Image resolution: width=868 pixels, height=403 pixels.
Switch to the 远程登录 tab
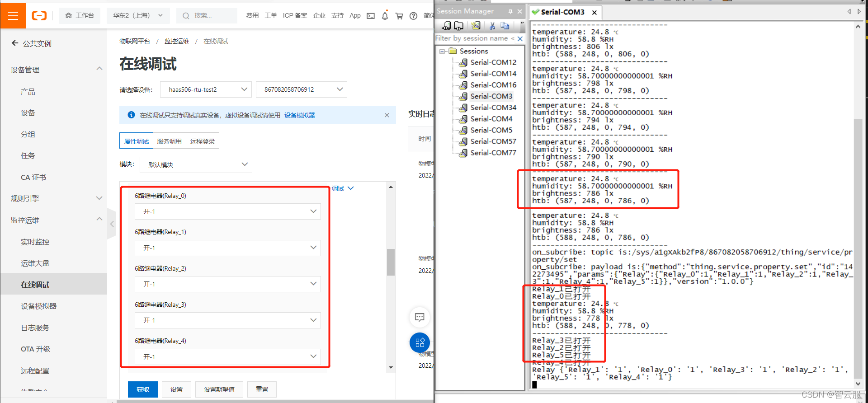(203, 141)
